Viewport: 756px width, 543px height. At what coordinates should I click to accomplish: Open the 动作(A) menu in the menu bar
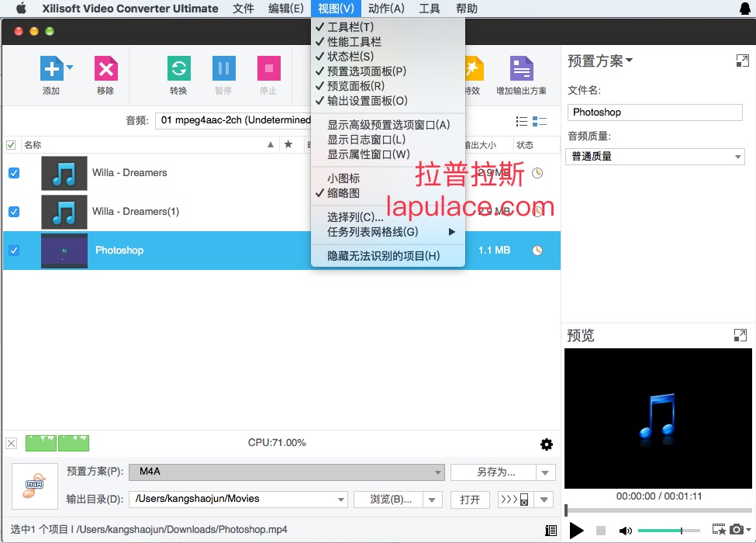tap(386, 9)
